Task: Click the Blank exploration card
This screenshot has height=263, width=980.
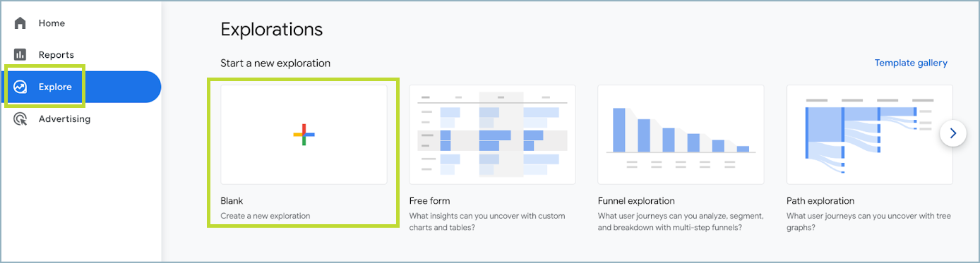Action: pos(304,153)
